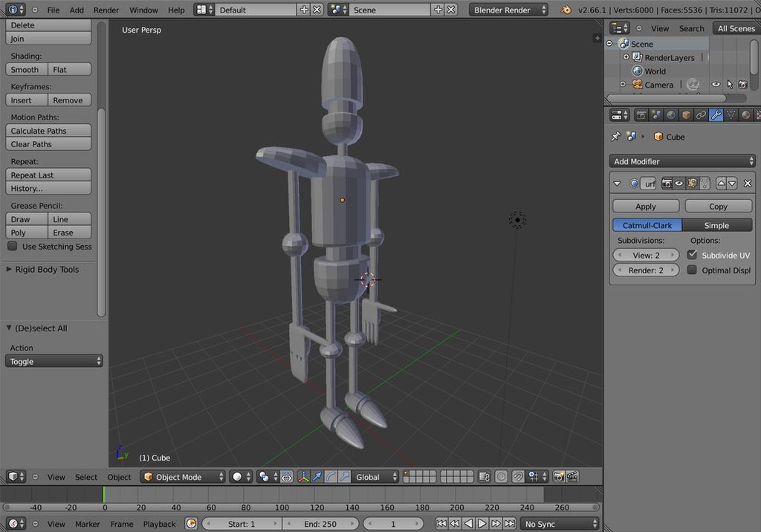Toggle modifier viewport eye button
Screen dimensions: 761x532
pos(679,184)
